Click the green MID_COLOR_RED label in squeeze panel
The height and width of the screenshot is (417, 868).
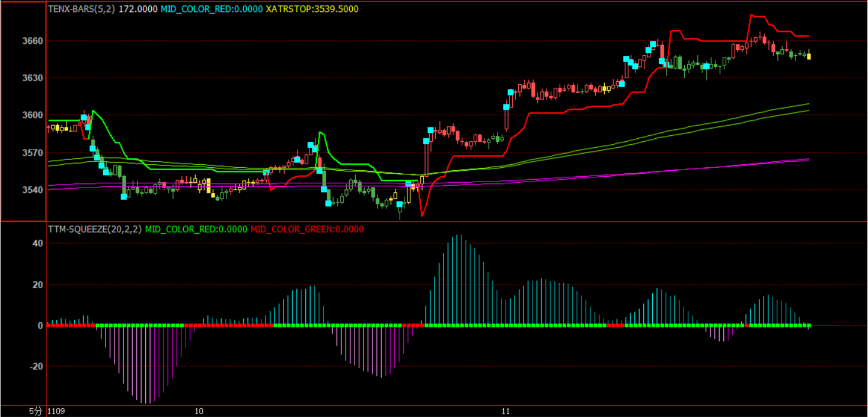(x=196, y=229)
